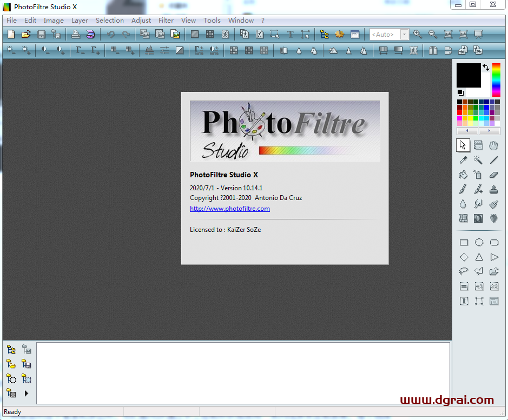Select the 4:3 ratio selection option
This screenshot has width=508, height=420.
pyautogui.click(x=479, y=286)
